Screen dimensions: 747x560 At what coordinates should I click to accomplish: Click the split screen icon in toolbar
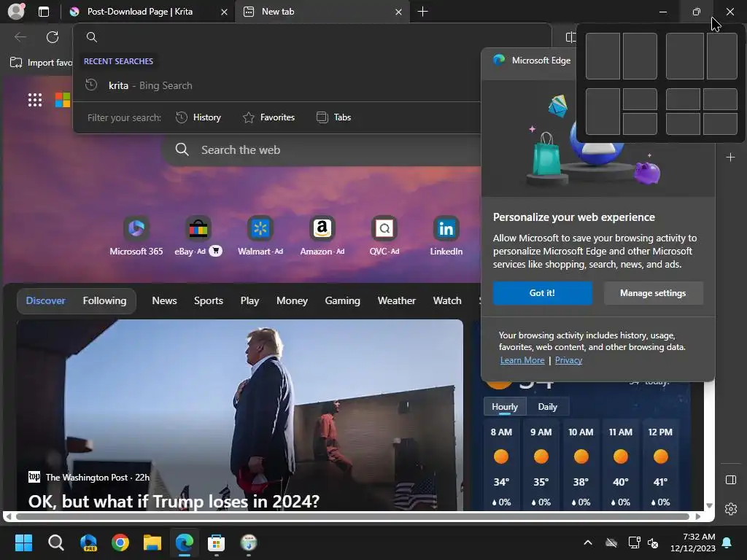[x=570, y=37]
